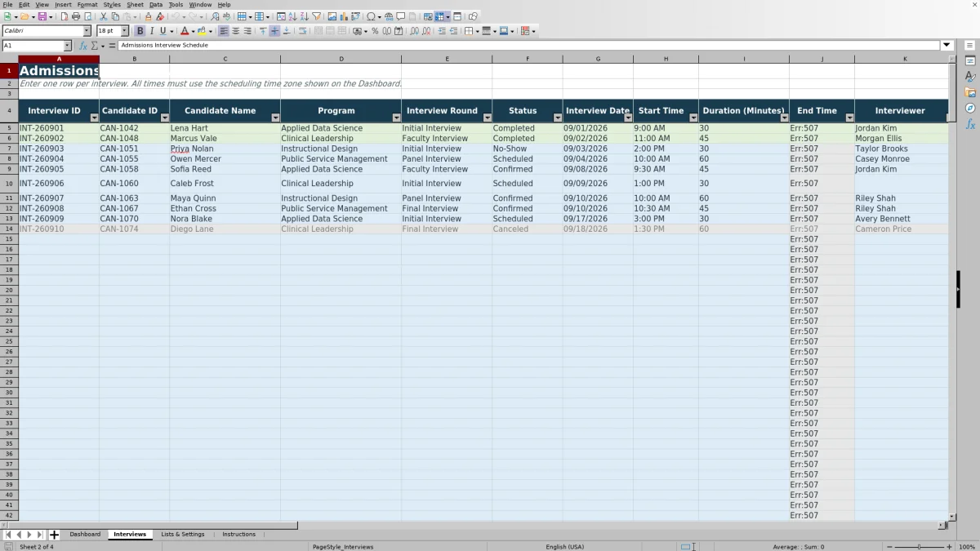Increase indent icon in formatting bar
This screenshot has width=980, height=551.
pos(442,31)
